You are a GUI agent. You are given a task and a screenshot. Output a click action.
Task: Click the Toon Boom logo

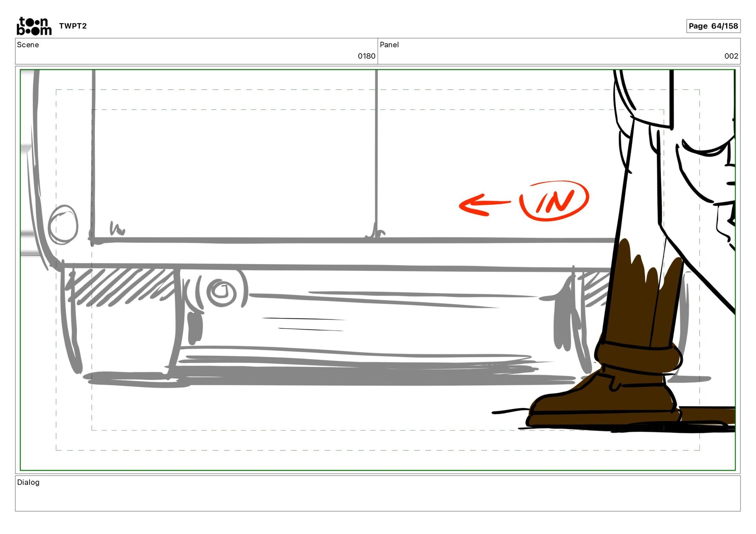click(34, 26)
